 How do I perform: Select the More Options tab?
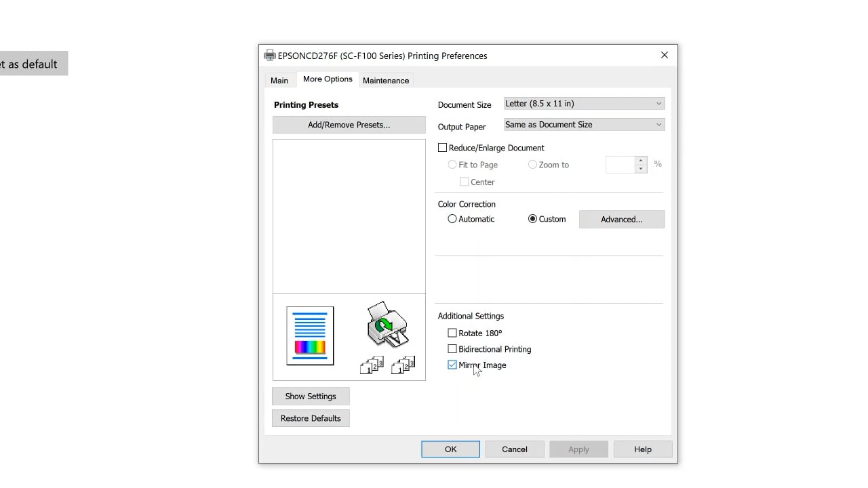(328, 79)
